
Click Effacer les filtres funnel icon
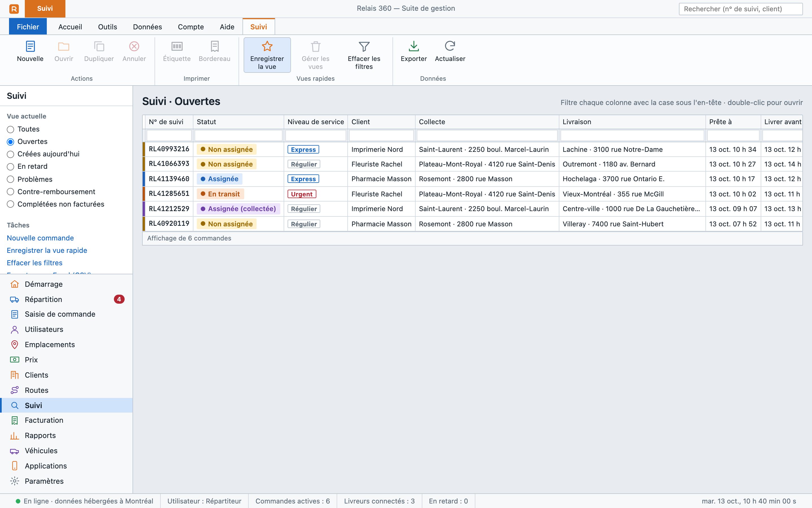(x=364, y=46)
